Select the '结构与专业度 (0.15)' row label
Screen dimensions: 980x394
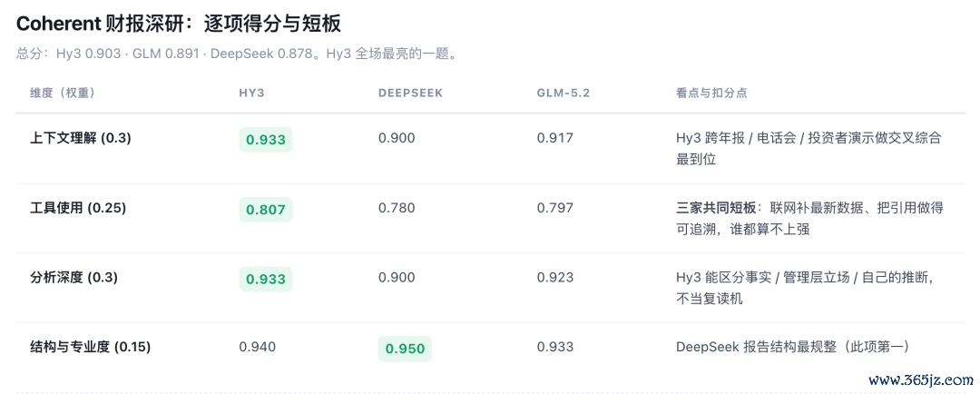(x=91, y=347)
